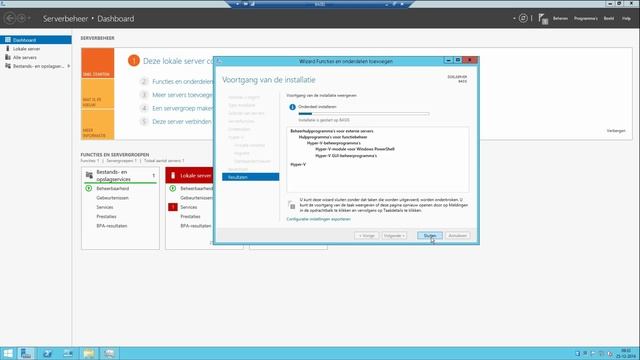Image resolution: width=640 pixels, height=360 pixels.
Task: Select the SNEL STARTEN tile
Action: tap(98, 63)
